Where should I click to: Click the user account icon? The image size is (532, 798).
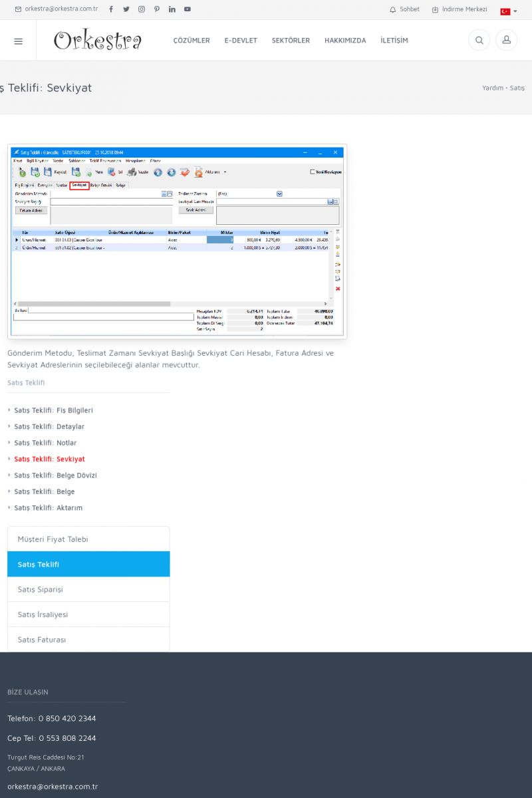coord(506,41)
